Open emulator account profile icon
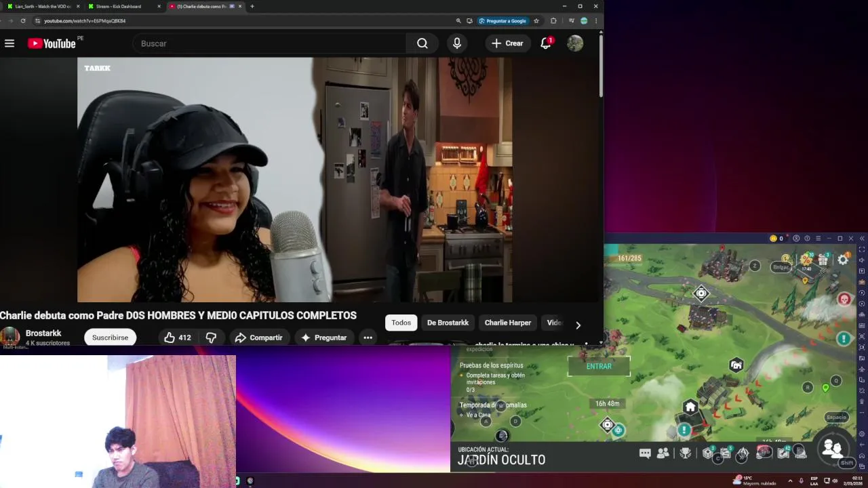This screenshot has height=488, width=868. tap(796, 239)
